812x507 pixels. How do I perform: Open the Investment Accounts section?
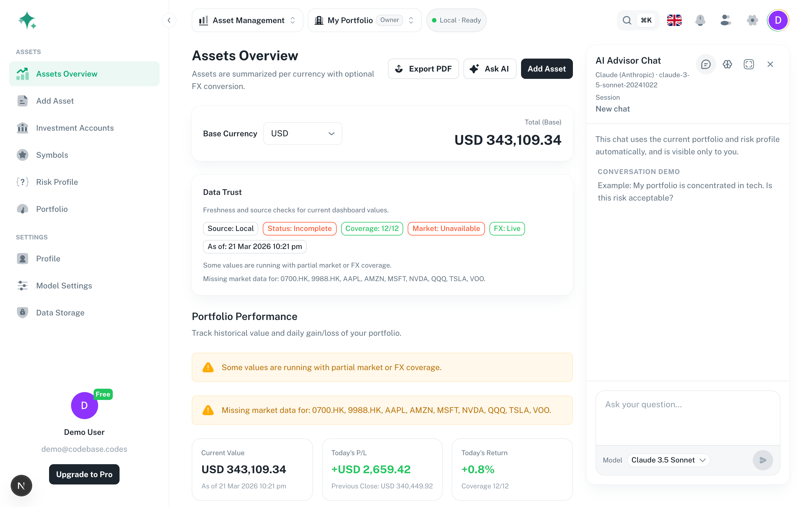pos(74,128)
